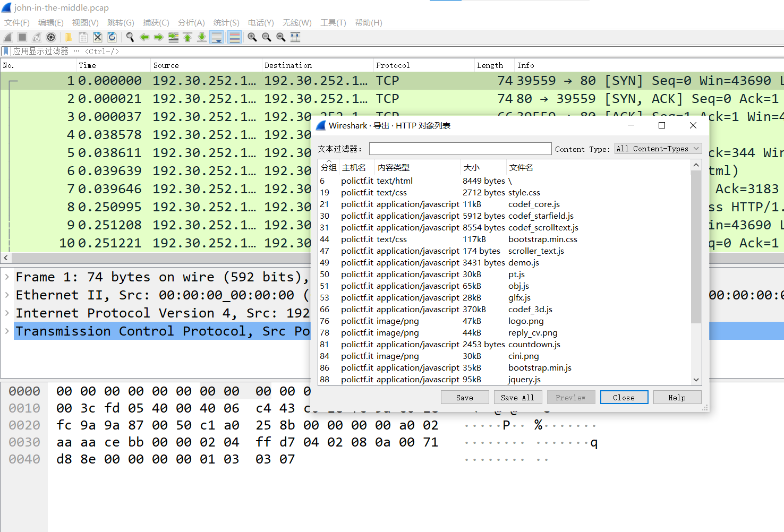Expand the Ethernet II tree row

(7, 295)
